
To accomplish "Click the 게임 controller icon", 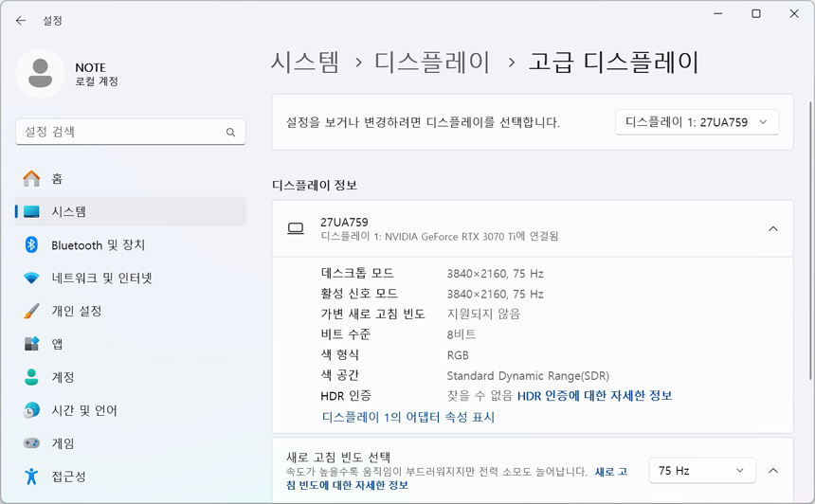I will coord(31,443).
